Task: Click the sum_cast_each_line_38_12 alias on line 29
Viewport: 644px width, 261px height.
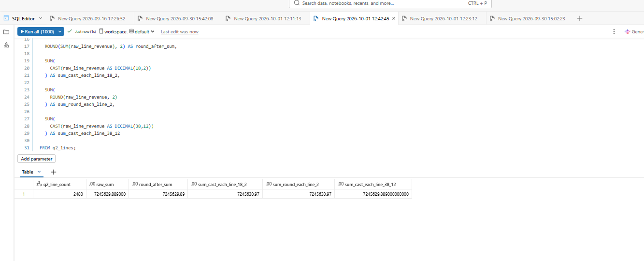Action: [x=89, y=133]
